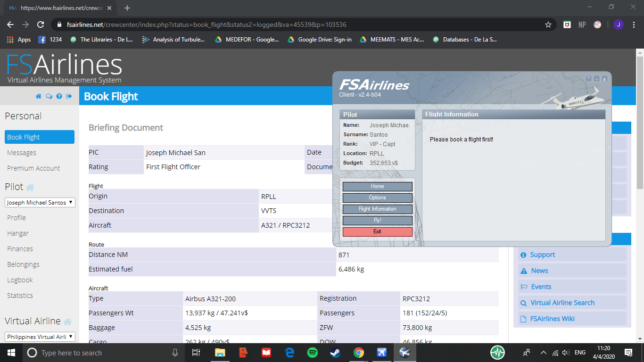Bookmark this page with the star icon
This screenshot has height=362, width=644.
click(x=548, y=25)
